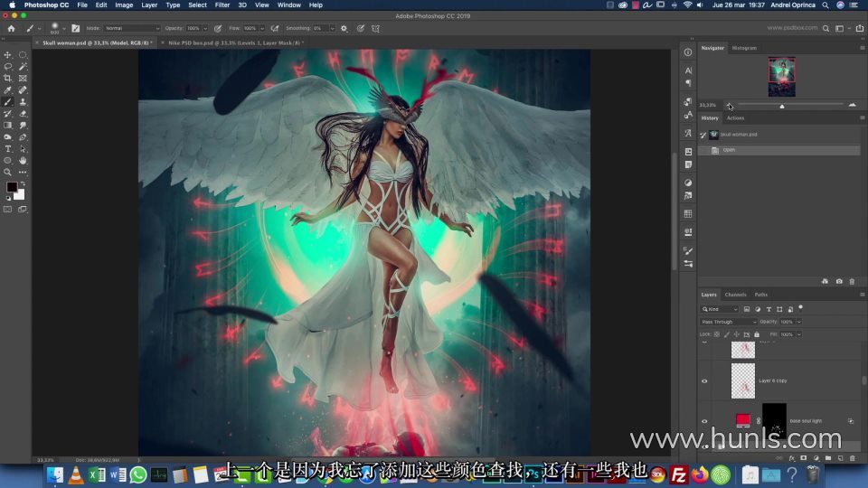Screen dimensions: 868x488
Task: Expand the Flow dropdown arrow
Action: pyautogui.click(x=262, y=28)
